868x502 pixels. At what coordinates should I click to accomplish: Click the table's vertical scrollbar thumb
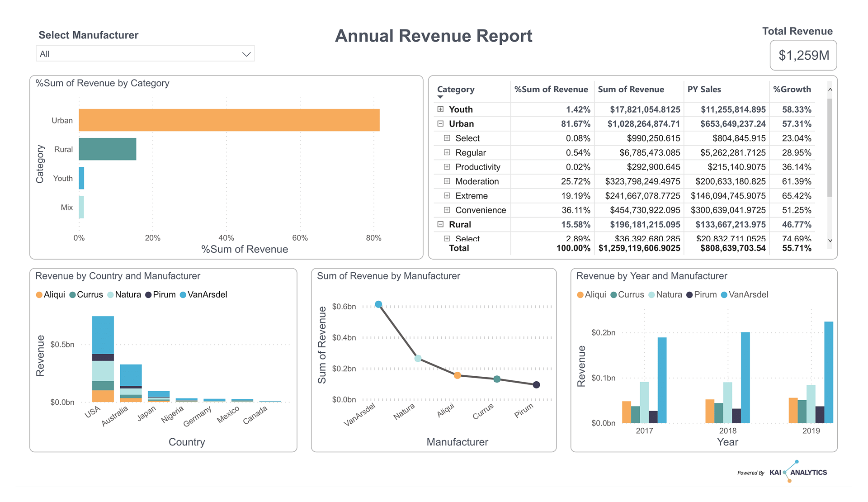point(830,148)
